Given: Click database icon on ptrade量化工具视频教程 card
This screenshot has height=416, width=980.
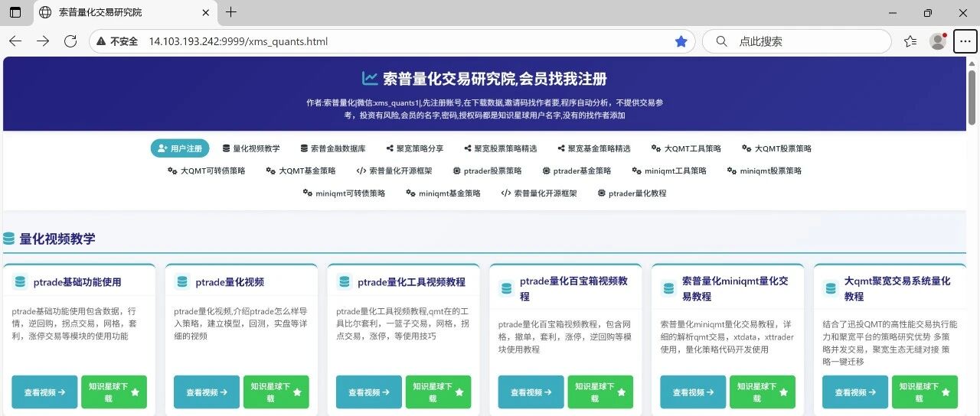Looking at the screenshot, I should point(345,282).
